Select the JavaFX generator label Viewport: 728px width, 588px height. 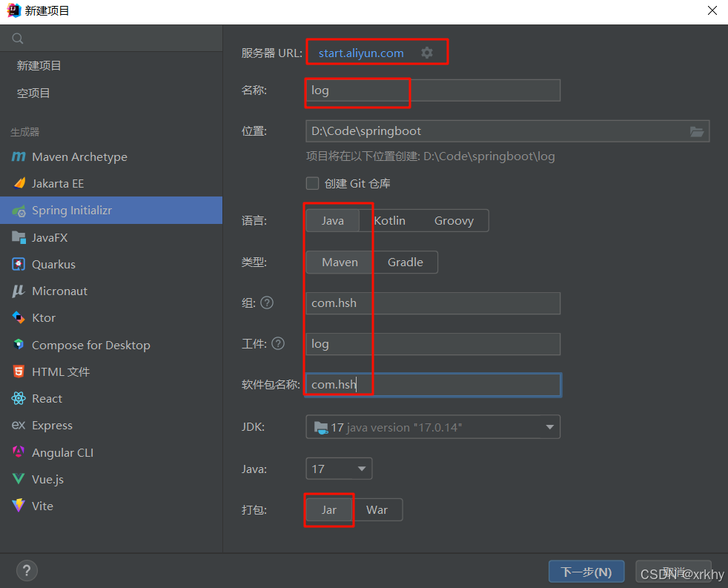[x=50, y=238]
